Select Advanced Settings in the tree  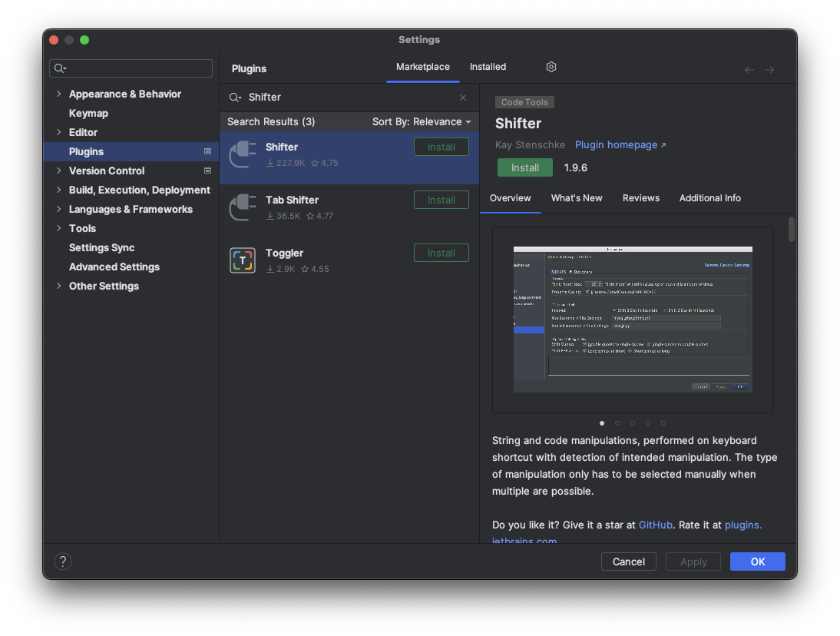[114, 267]
